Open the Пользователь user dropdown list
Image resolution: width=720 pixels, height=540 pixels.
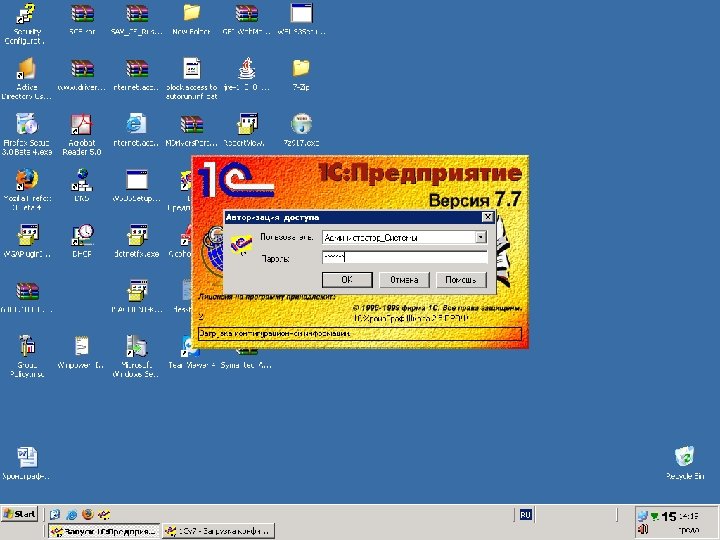point(480,237)
